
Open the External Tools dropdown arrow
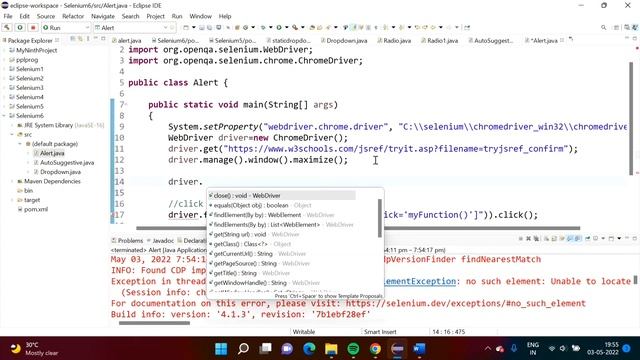[x=303, y=28]
